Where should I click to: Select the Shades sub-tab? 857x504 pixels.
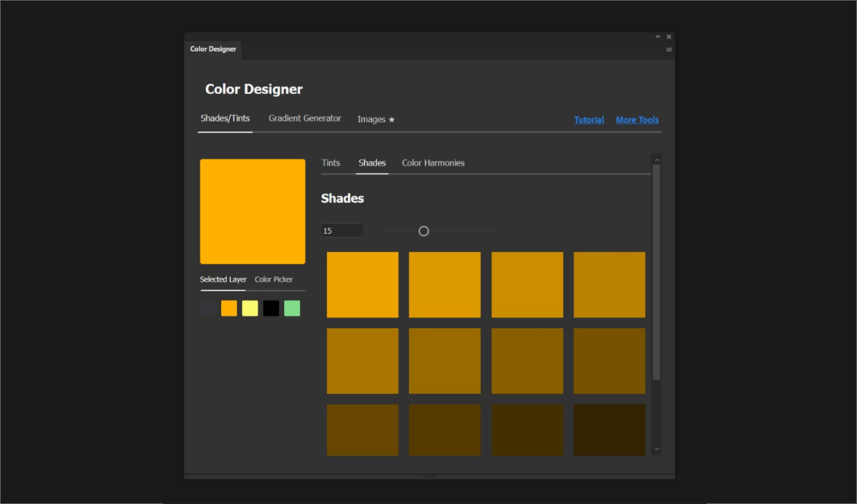[372, 163]
